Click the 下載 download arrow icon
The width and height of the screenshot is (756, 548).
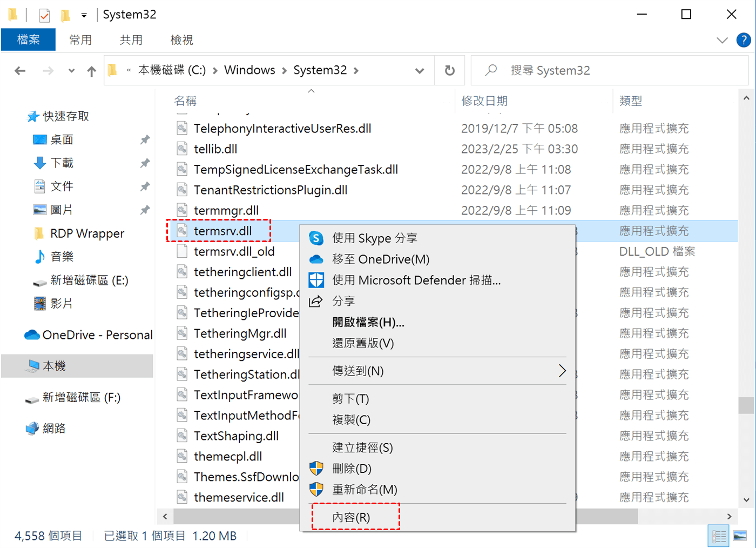coord(39,163)
